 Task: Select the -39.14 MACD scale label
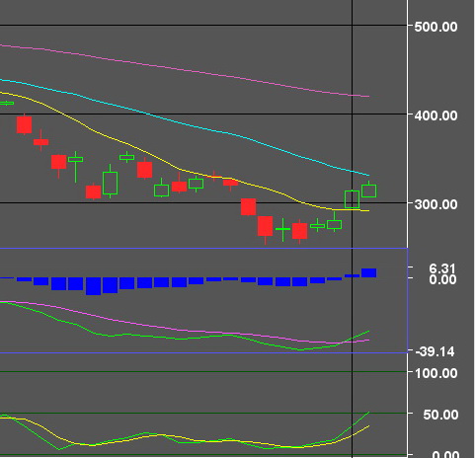click(435, 351)
